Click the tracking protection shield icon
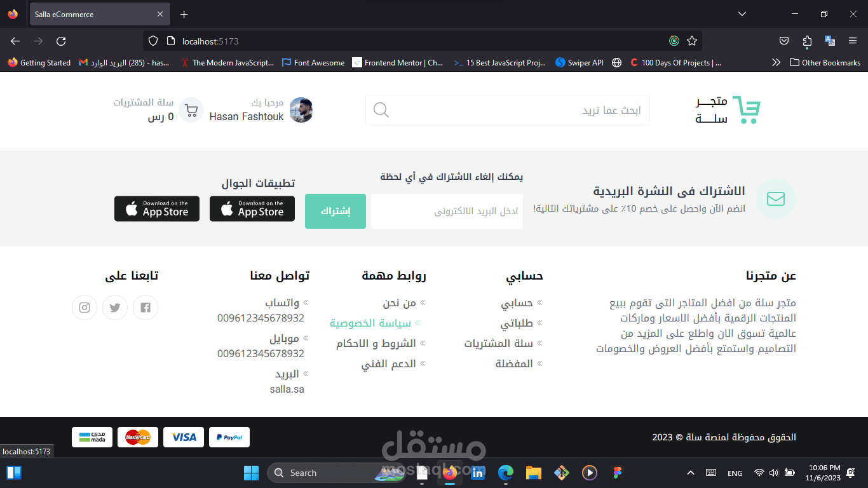The image size is (868, 488). coord(153,41)
